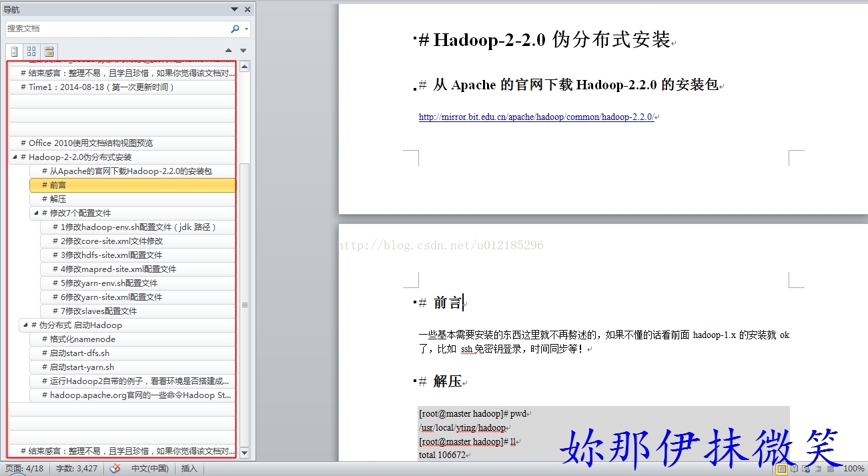Collapse the "# Hadoop-2-2.0伪分布式安装" heading
Image resolution: width=868 pixels, height=476 pixels.
pos(15,157)
